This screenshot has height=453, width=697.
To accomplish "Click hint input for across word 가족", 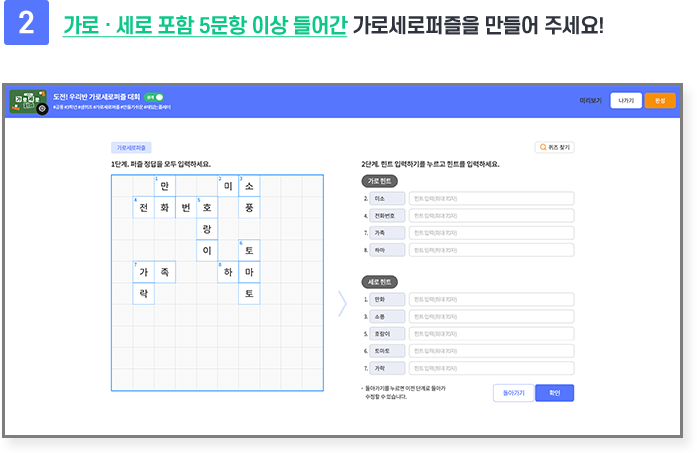I will 491,233.
